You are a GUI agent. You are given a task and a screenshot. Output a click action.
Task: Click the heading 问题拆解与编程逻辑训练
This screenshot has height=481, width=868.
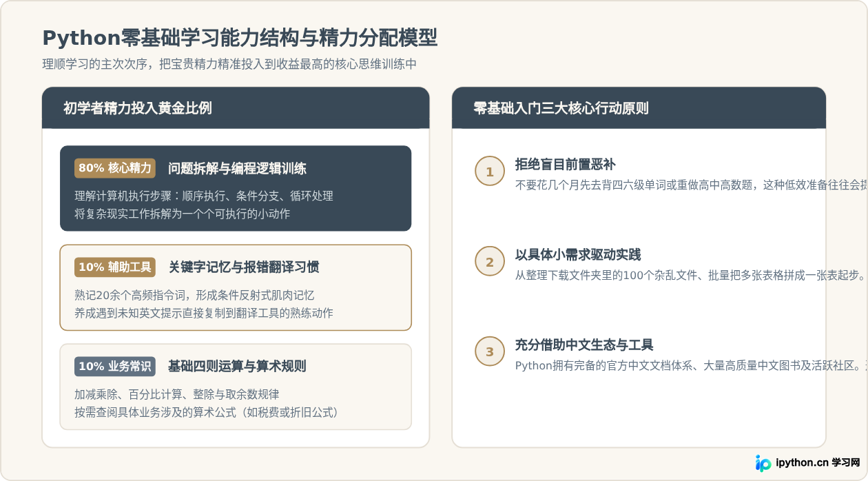coord(237,169)
